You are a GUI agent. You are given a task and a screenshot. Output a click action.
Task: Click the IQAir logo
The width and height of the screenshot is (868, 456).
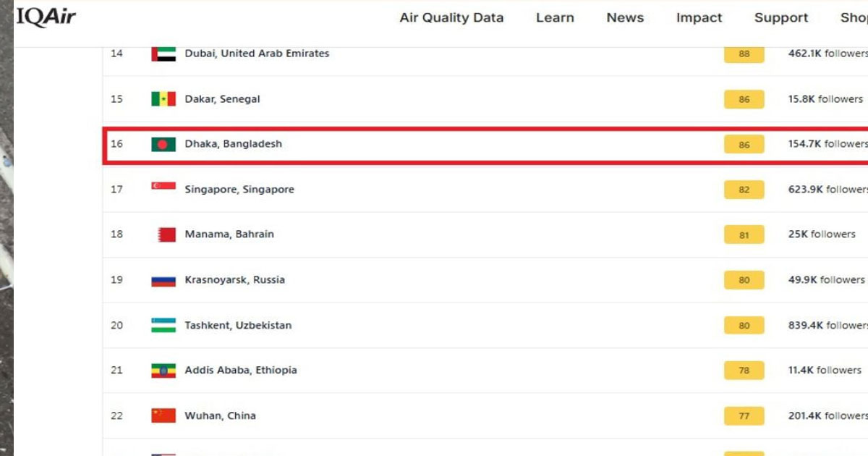click(x=46, y=17)
